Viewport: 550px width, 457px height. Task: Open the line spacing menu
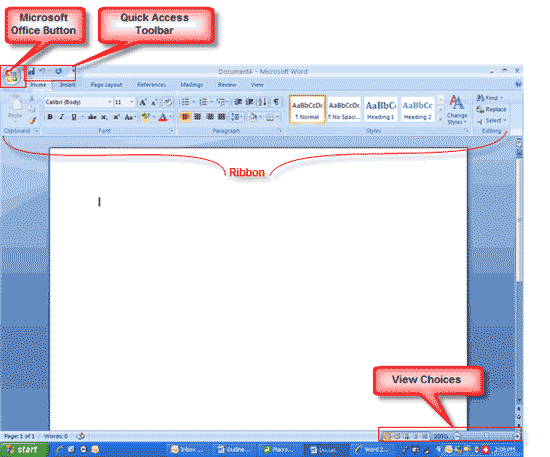237,117
